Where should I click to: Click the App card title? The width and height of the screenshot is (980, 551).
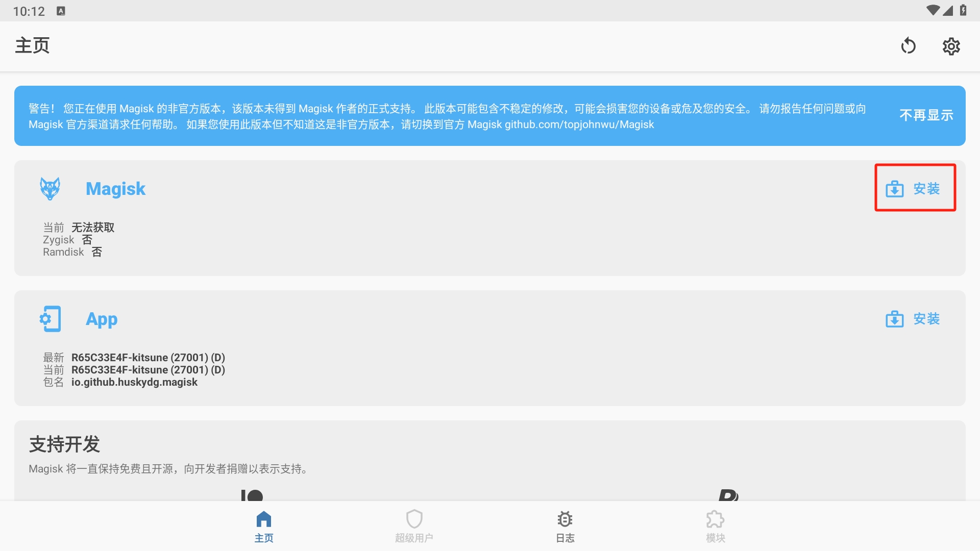pyautogui.click(x=102, y=319)
